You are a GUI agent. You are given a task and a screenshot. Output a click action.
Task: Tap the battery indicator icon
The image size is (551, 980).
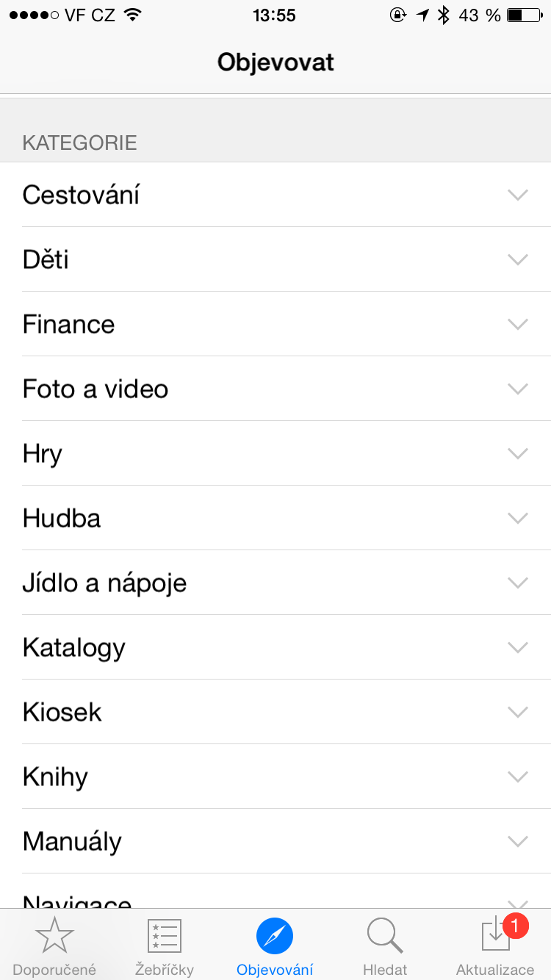tap(524, 15)
